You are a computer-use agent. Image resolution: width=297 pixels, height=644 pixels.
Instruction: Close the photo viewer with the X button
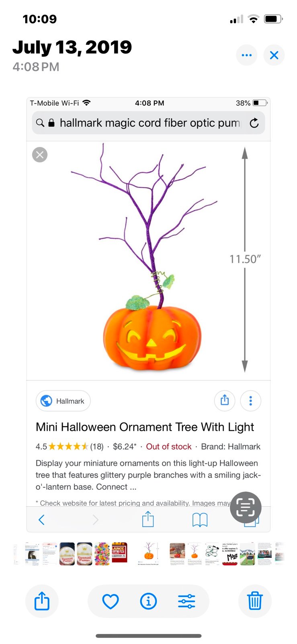(x=274, y=55)
